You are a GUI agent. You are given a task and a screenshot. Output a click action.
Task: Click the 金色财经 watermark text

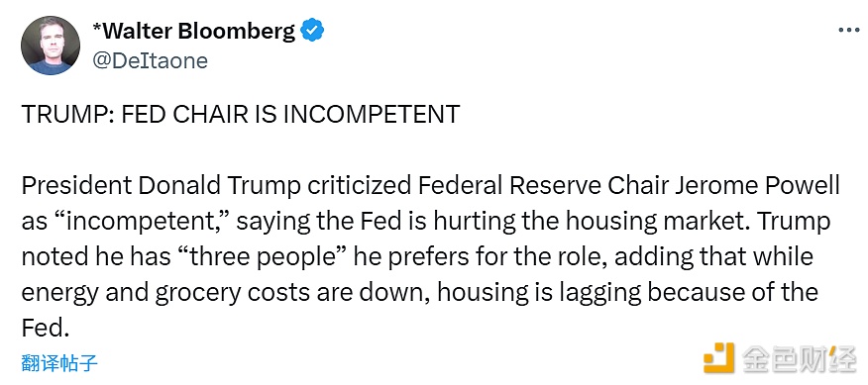pos(799,359)
